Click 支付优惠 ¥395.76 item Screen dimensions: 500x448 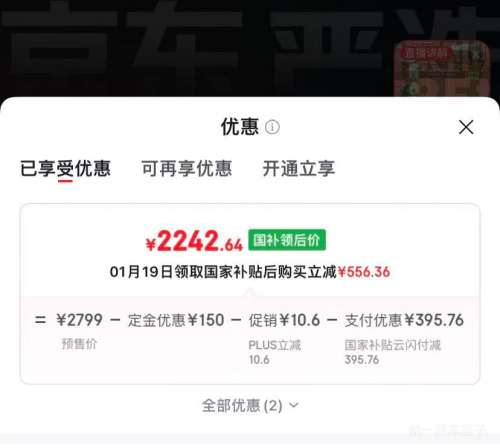click(404, 320)
